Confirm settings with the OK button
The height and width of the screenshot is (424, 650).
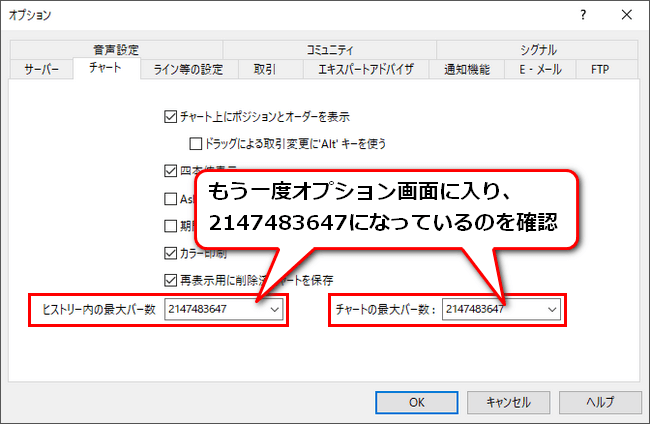[417, 402]
